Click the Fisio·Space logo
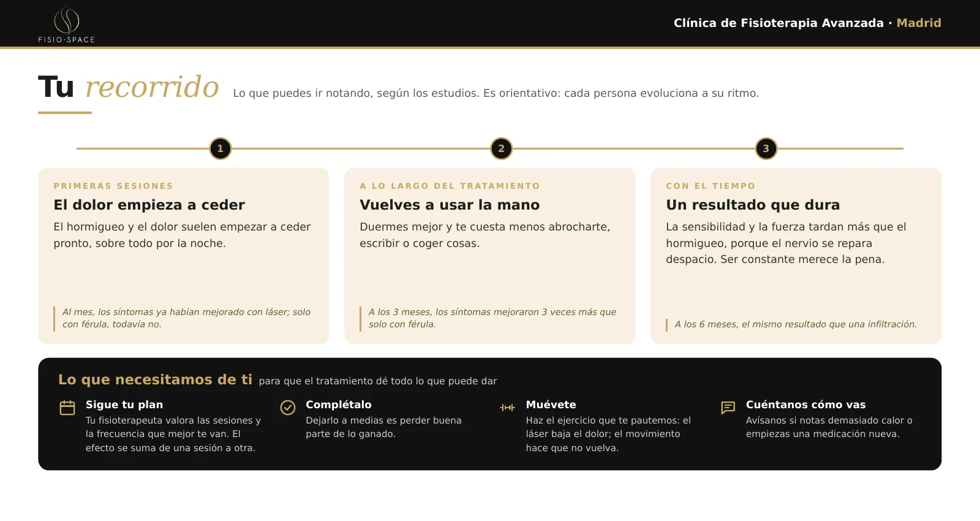The width and height of the screenshot is (980, 521). pyautogui.click(x=67, y=25)
